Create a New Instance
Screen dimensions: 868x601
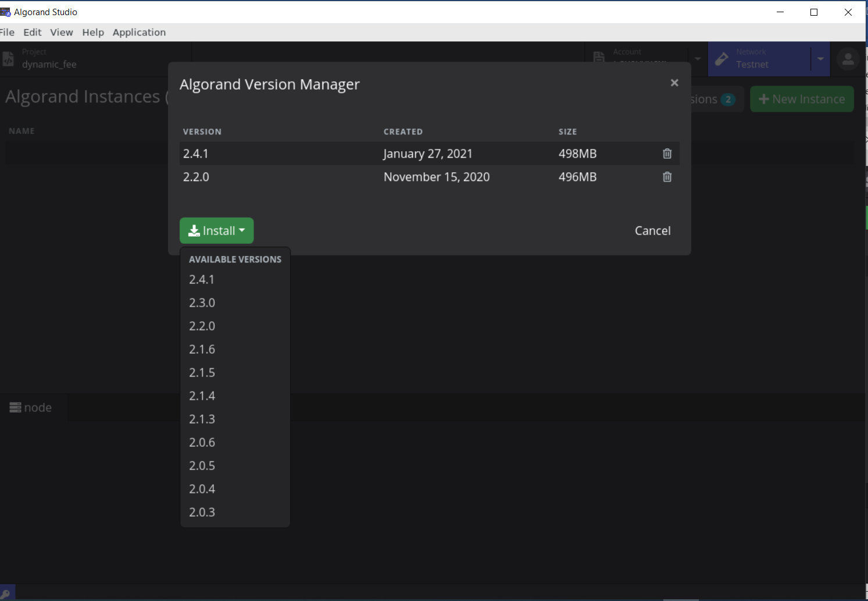(x=802, y=99)
